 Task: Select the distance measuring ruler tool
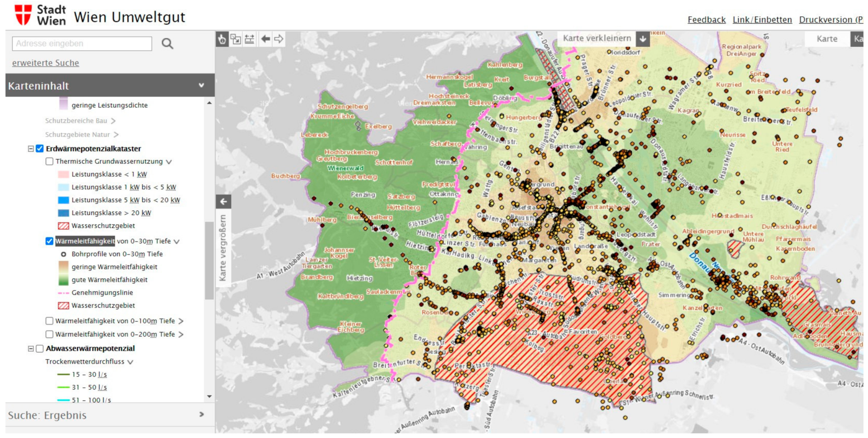point(249,39)
